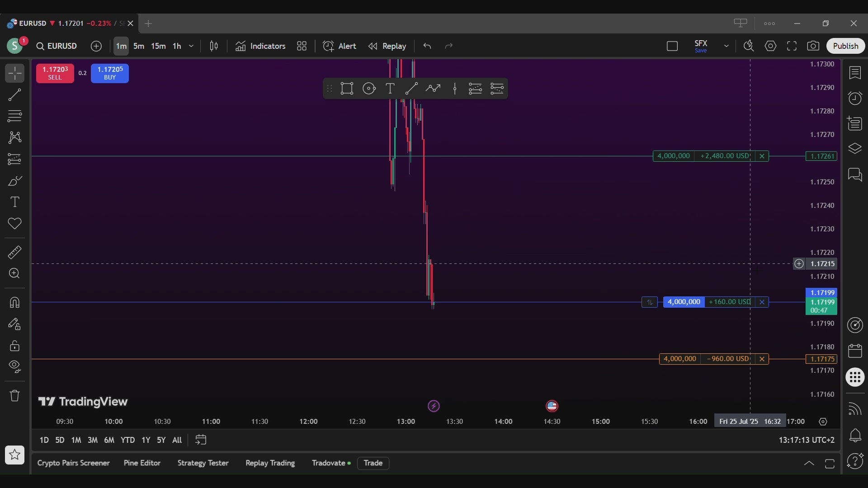Open the Pine Editor tab

(142, 463)
